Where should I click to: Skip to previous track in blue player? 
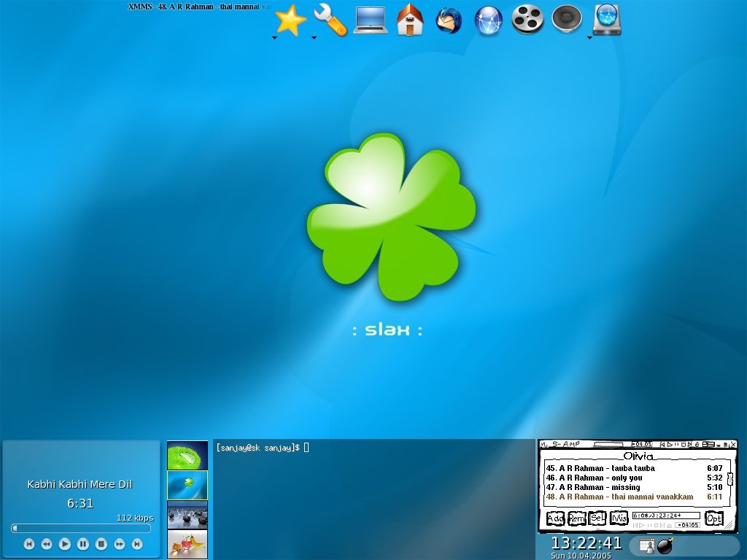pos(28,543)
